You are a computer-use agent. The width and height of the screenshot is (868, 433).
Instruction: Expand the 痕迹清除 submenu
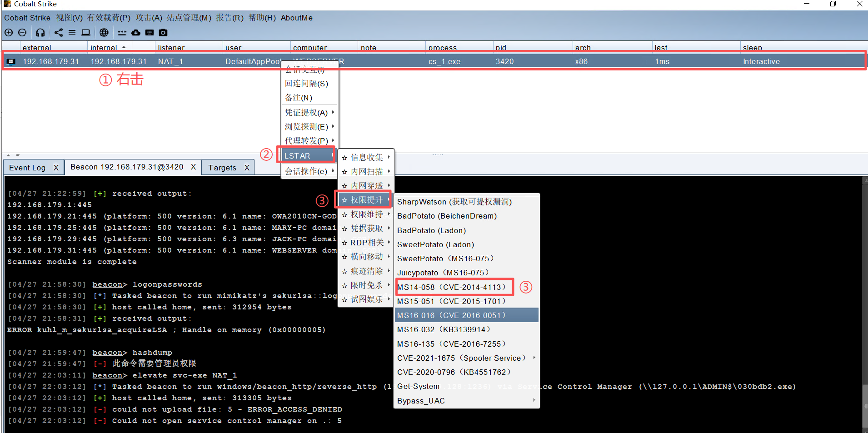366,271
